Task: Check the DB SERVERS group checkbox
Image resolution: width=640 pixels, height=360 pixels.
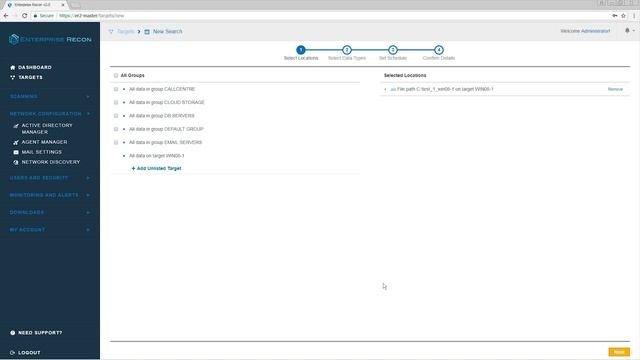Action: [116, 116]
